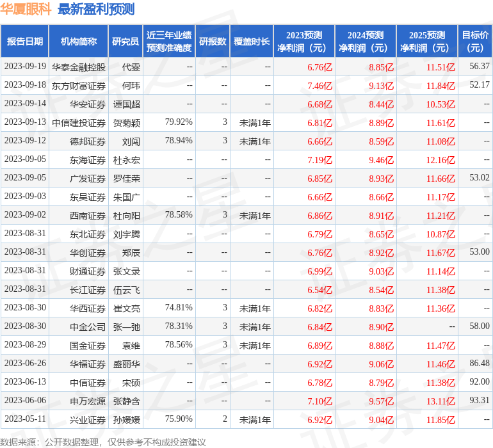Screen dimensions: 493x448
Task: Select institution 申万宏源
Action: (x=88, y=401)
